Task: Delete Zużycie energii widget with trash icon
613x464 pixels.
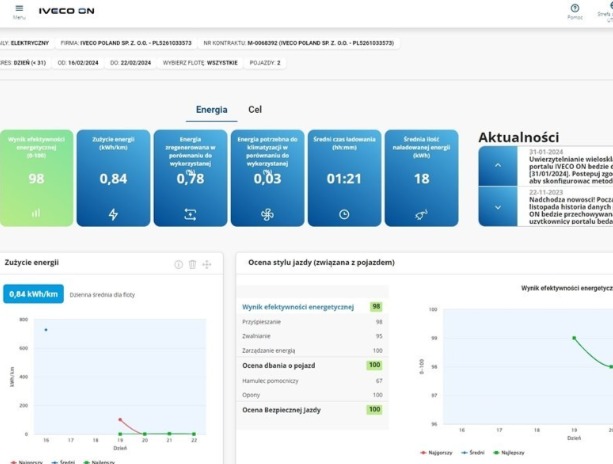Action: 193,264
